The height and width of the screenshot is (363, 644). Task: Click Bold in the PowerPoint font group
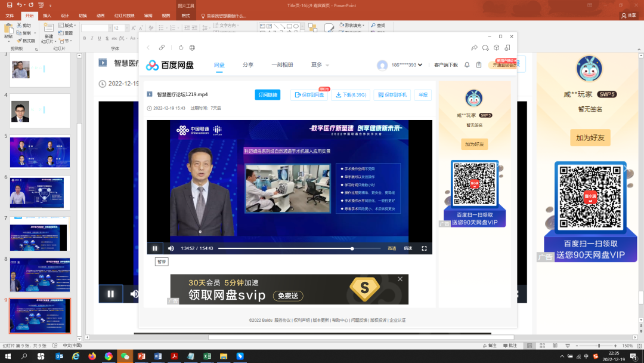tap(85, 38)
